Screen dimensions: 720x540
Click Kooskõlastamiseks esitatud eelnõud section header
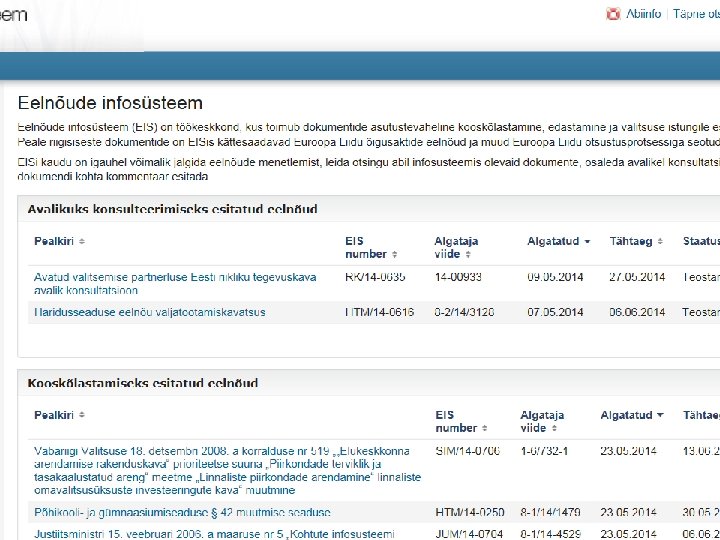[x=143, y=383]
